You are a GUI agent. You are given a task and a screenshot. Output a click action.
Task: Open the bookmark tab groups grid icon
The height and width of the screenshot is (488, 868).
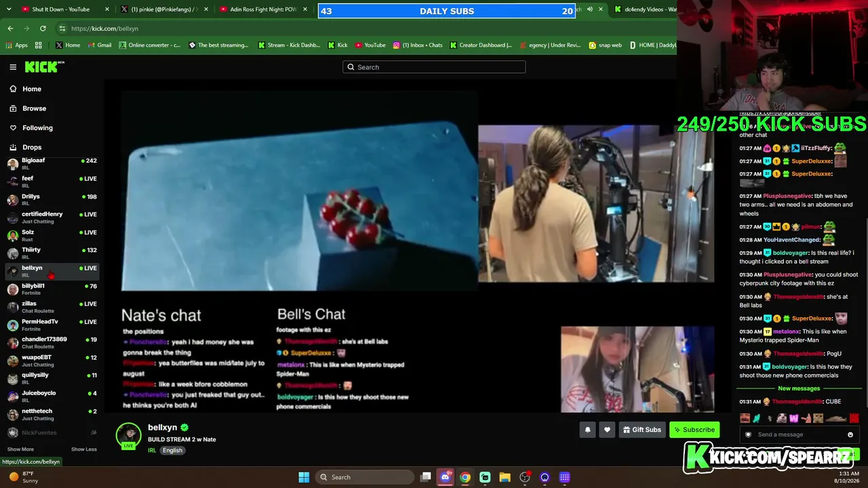(x=39, y=45)
